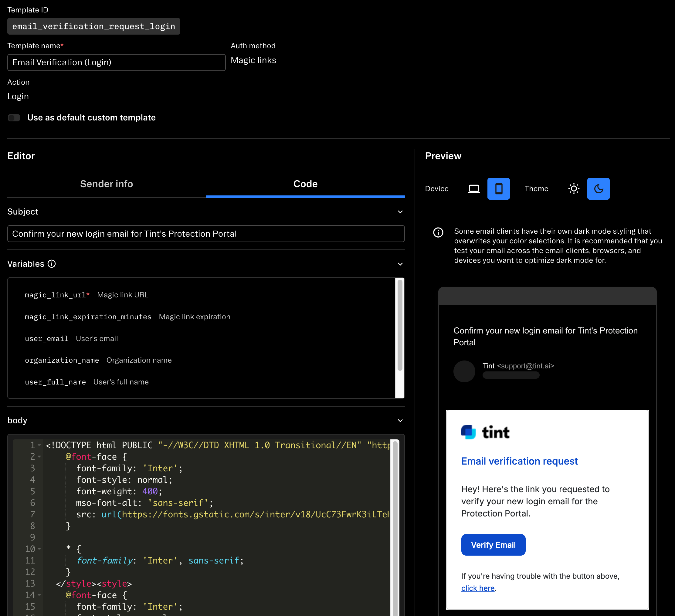The width and height of the screenshot is (675, 616).
Task: Collapse the Variables section chevron
Action: 400,264
